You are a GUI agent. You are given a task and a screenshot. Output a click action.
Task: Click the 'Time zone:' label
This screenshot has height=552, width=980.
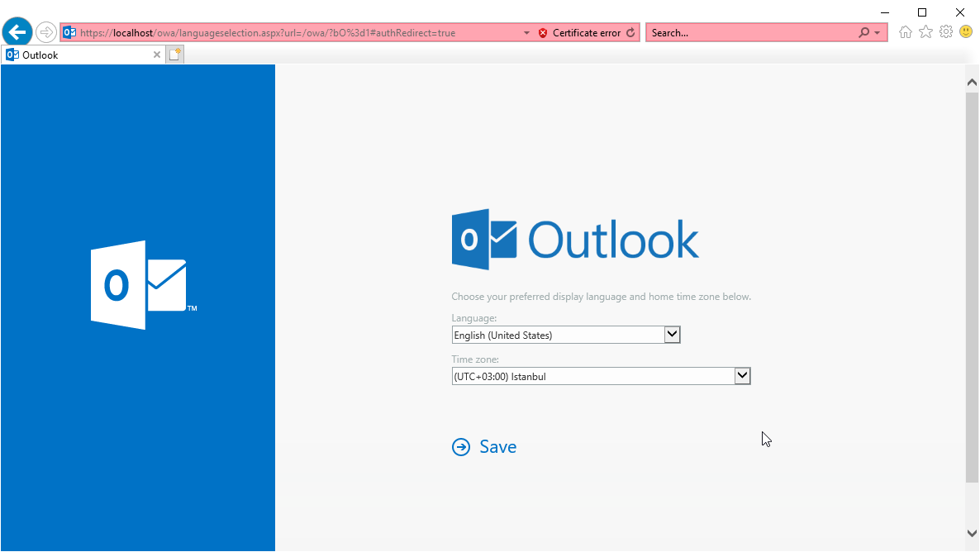pos(476,359)
